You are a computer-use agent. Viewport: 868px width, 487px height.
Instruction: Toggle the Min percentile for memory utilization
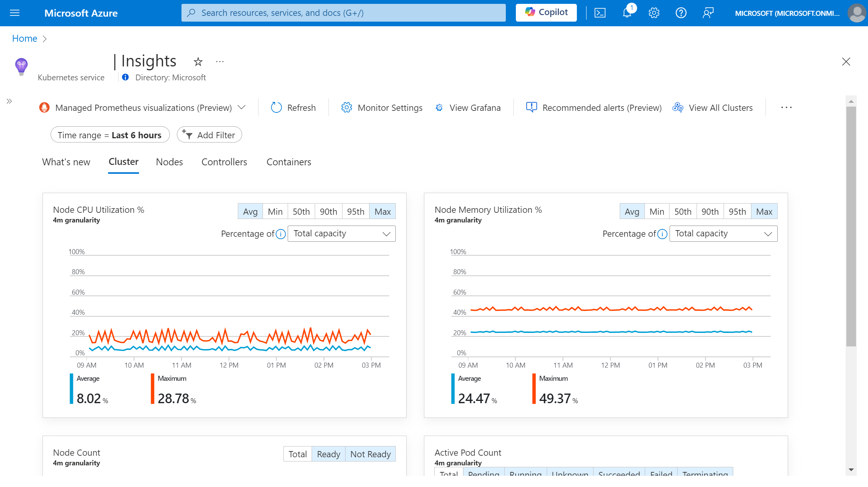click(x=656, y=212)
